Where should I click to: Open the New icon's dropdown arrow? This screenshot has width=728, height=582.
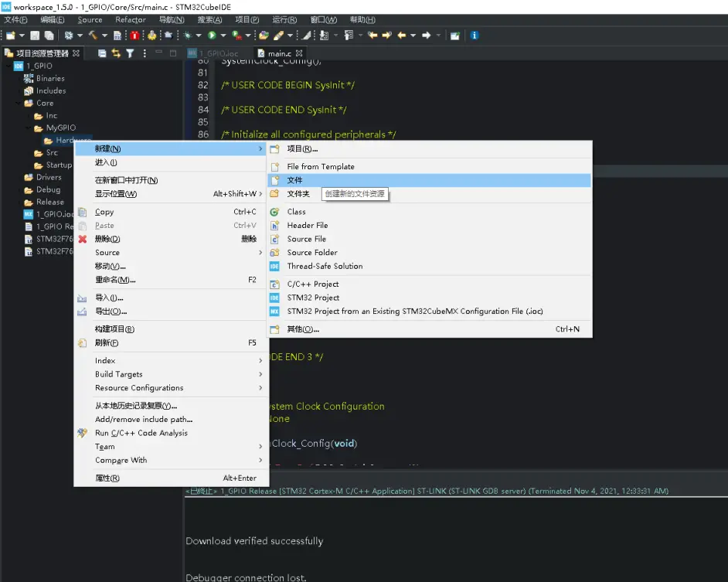(x=22, y=36)
